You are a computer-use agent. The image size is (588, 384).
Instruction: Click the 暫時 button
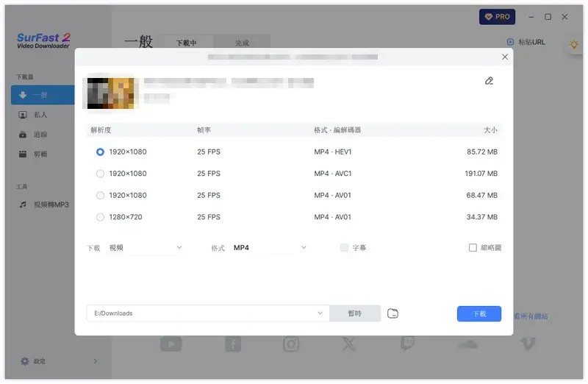pyautogui.click(x=355, y=313)
